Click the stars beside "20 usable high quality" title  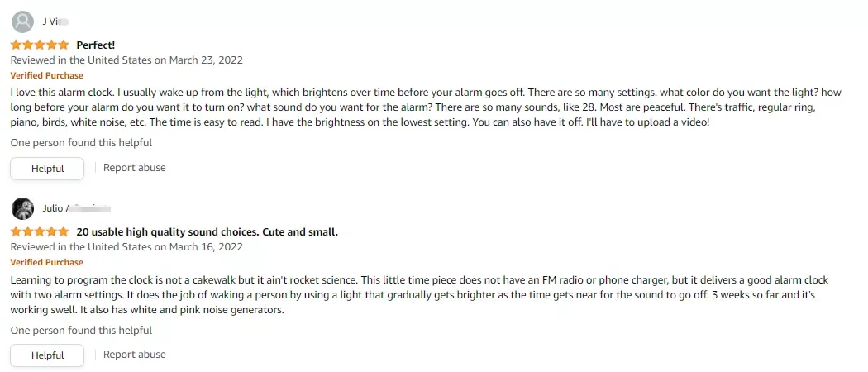(40, 232)
